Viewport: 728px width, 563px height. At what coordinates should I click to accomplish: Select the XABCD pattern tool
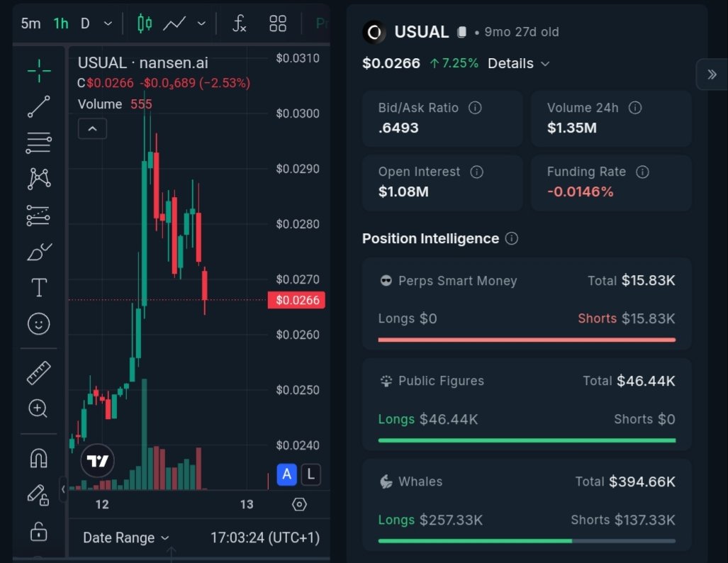coord(39,179)
